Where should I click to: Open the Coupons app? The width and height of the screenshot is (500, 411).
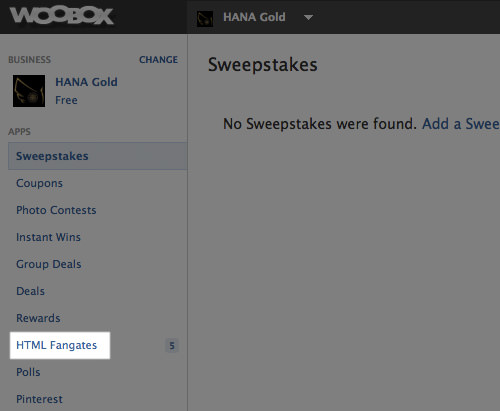pyautogui.click(x=39, y=183)
